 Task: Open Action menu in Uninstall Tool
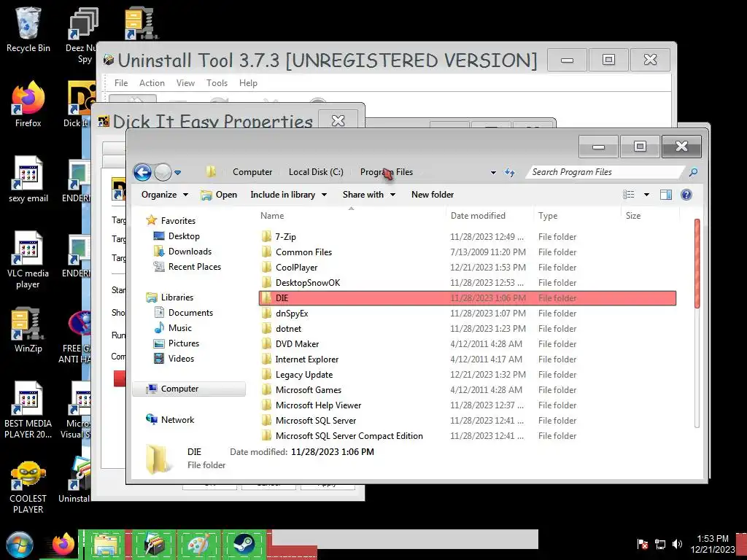[x=152, y=83]
